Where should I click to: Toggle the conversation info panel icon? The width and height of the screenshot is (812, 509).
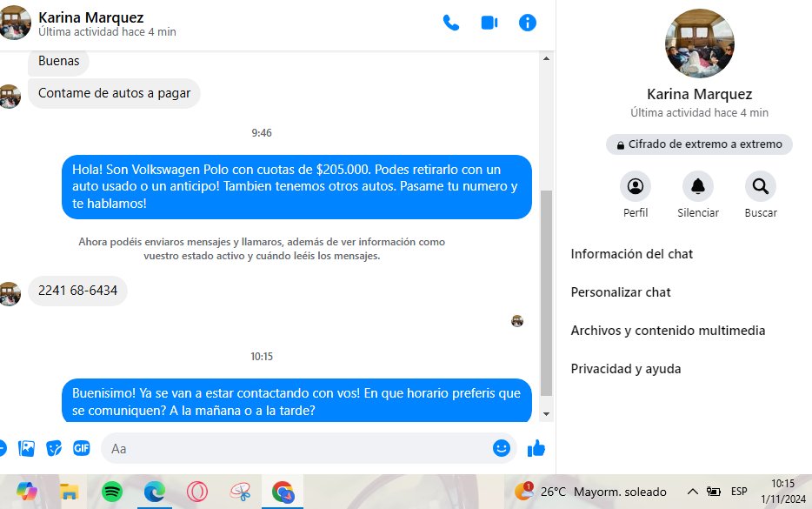528,23
